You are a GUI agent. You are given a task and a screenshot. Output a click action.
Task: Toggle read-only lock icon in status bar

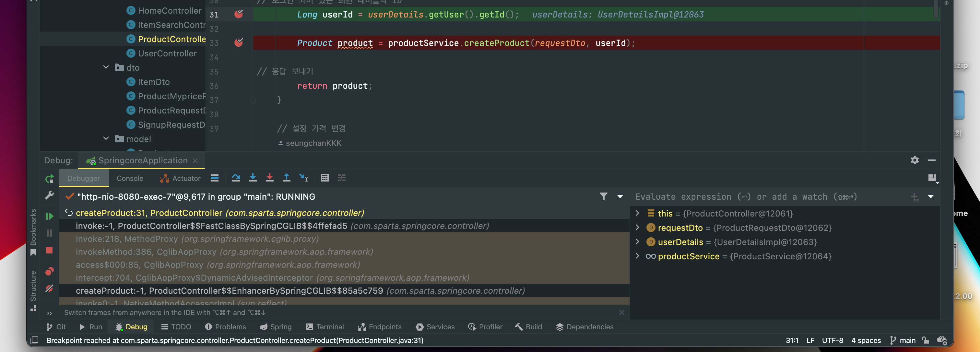pos(926,340)
